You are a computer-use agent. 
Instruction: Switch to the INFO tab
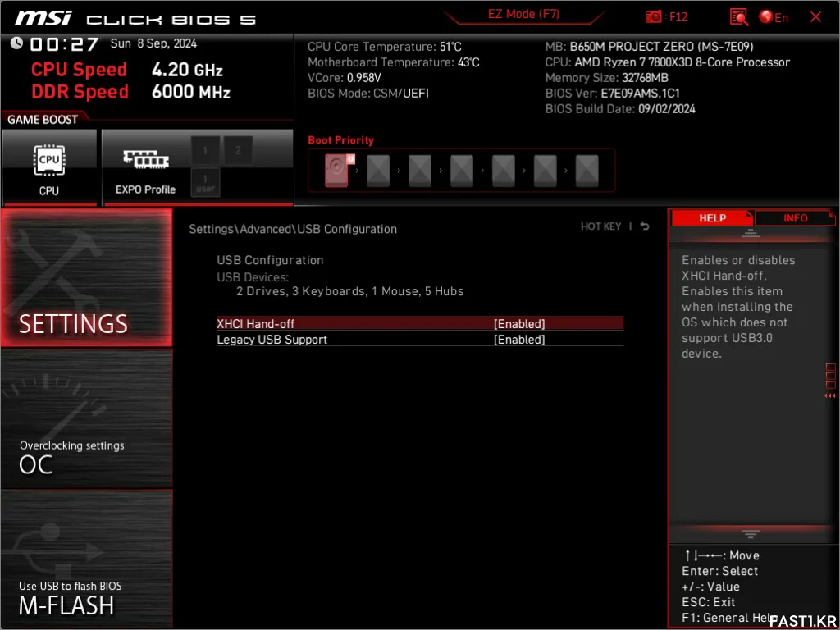pos(796,218)
